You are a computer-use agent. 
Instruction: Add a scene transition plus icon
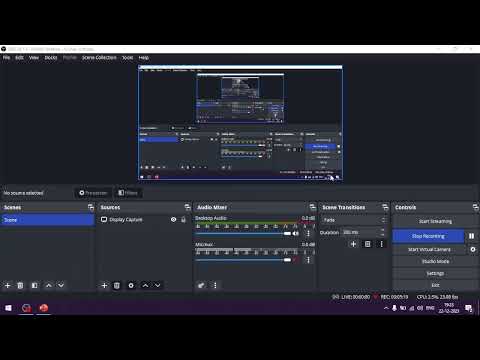353,244
